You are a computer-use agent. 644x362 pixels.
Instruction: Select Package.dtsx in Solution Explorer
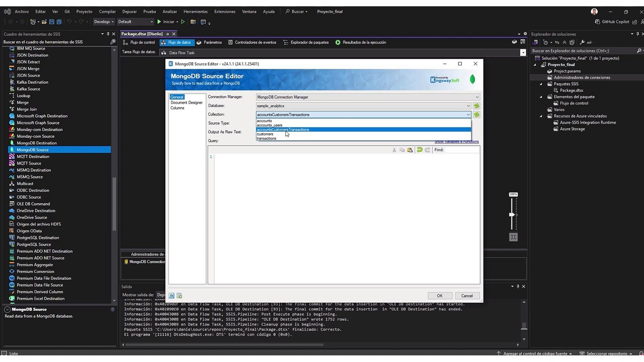coord(572,90)
